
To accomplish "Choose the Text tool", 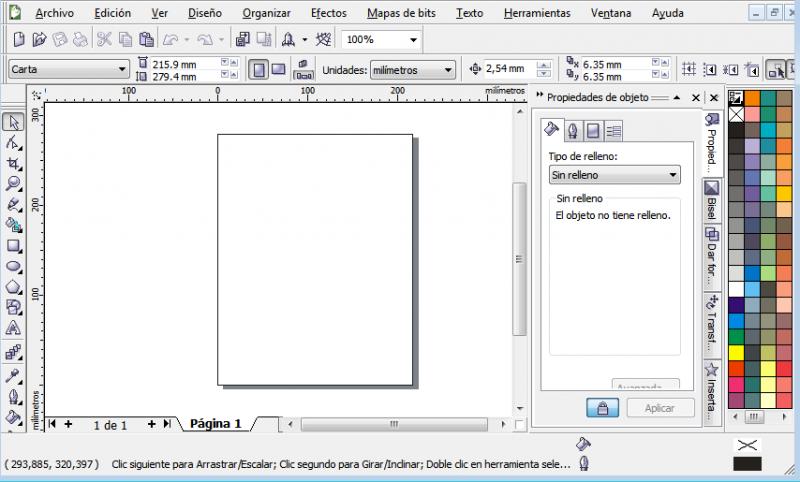I will [14, 327].
